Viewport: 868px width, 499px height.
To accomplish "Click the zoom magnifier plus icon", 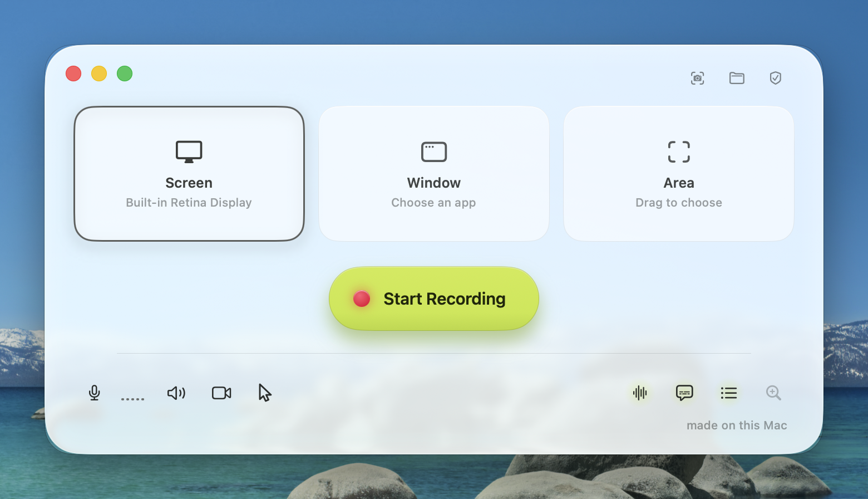I will [x=773, y=393].
